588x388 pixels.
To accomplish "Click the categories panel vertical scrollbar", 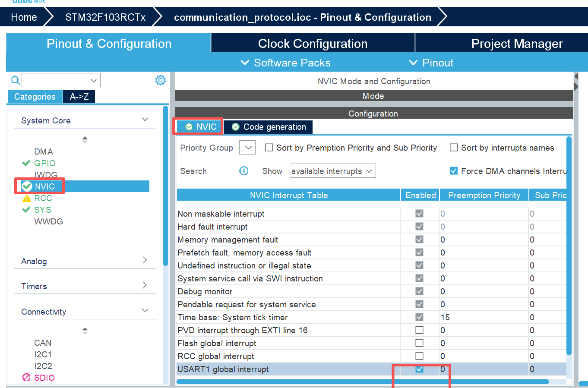I will pos(165,186).
